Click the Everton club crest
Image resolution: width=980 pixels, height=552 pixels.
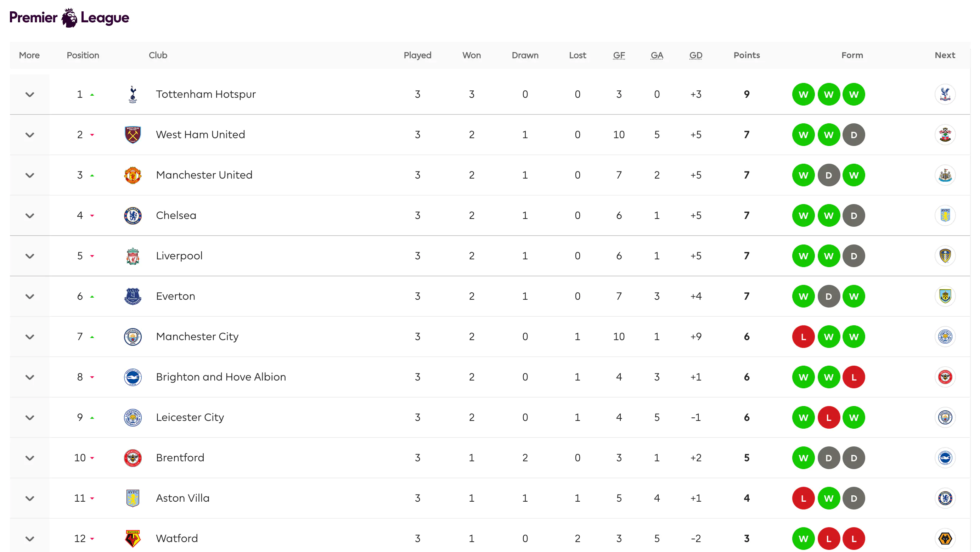133,296
